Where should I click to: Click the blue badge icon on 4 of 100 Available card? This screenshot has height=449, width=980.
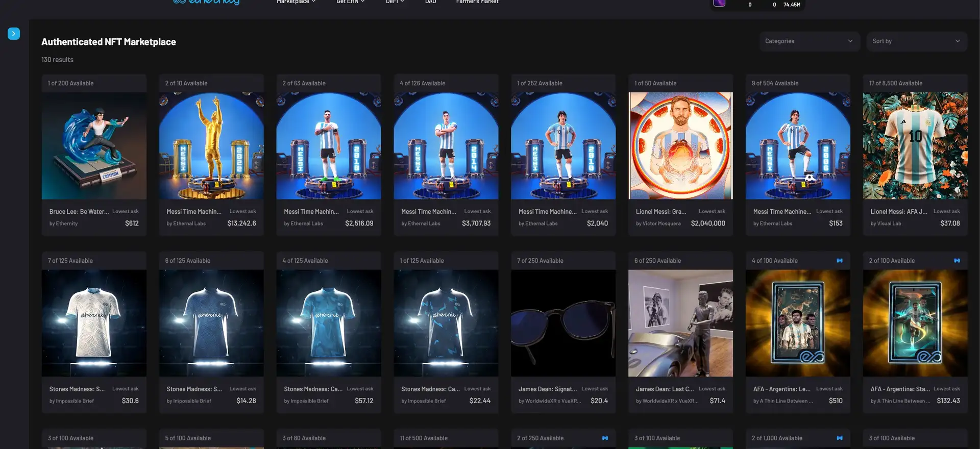tap(840, 261)
